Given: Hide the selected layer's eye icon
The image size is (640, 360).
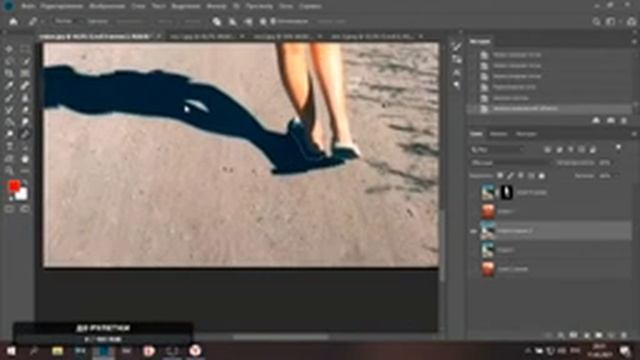Looking at the screenshot, I should click(x=473, y=231).
